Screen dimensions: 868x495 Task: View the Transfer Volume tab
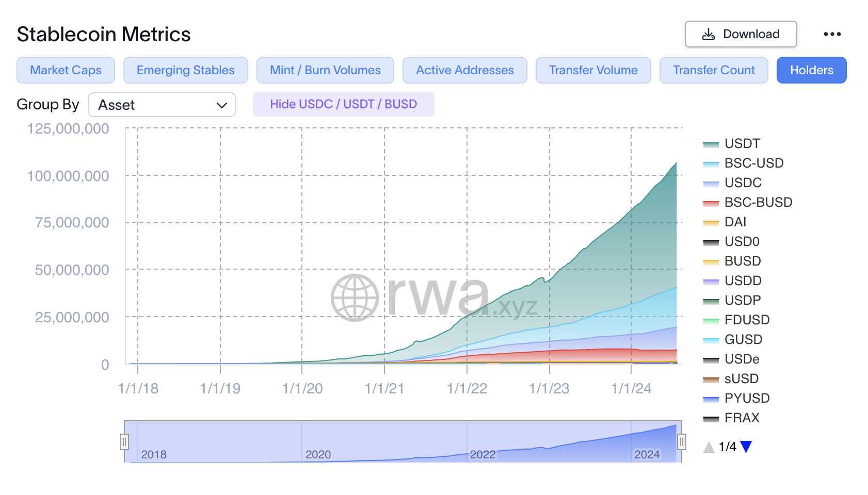pos(593,70)
